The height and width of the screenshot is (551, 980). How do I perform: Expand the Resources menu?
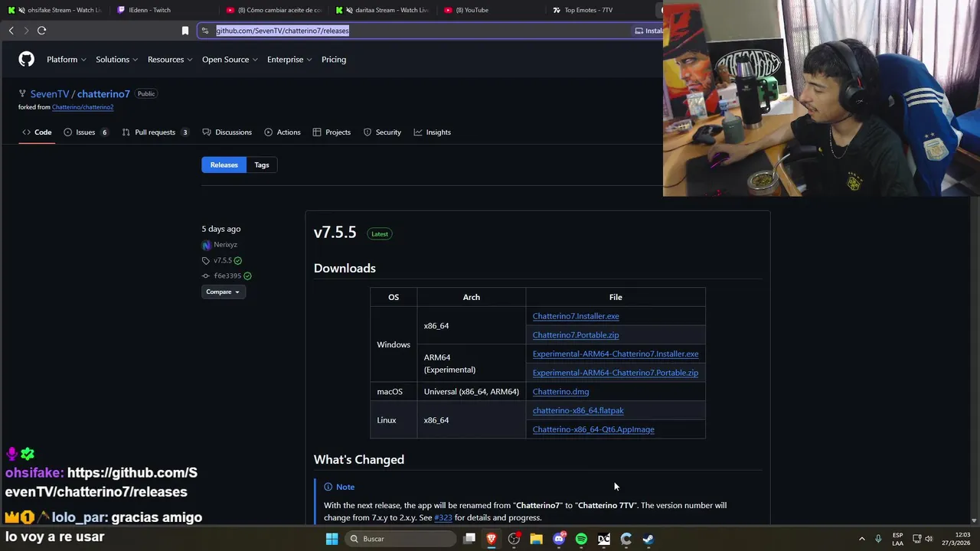(170, 60)
